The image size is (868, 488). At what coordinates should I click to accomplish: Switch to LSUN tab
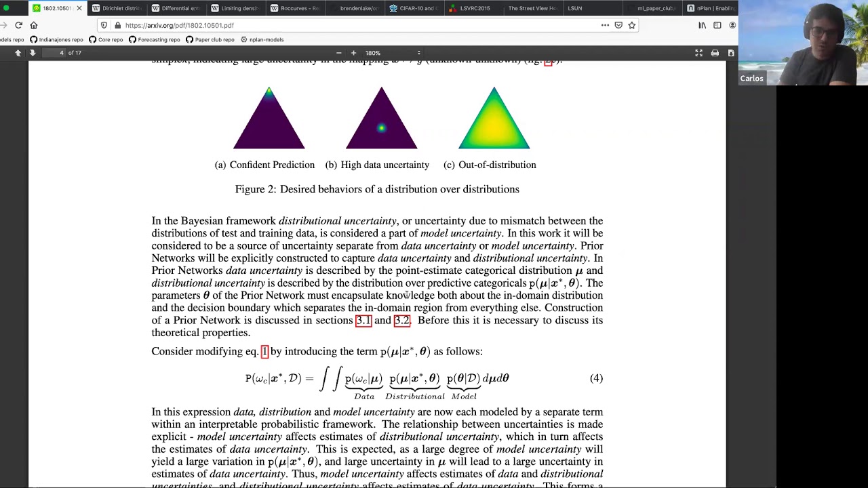pyautogui.click(x=591, y=8)
